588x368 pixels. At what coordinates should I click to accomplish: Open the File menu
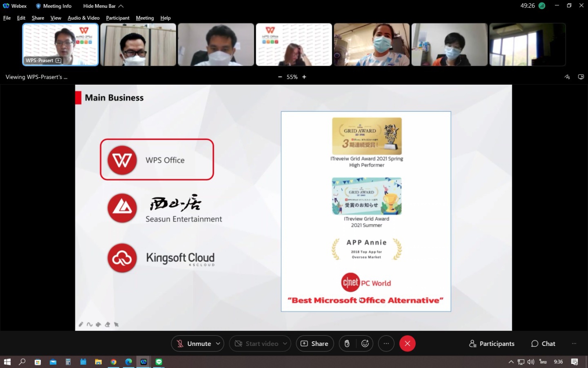tap(7, 18)
